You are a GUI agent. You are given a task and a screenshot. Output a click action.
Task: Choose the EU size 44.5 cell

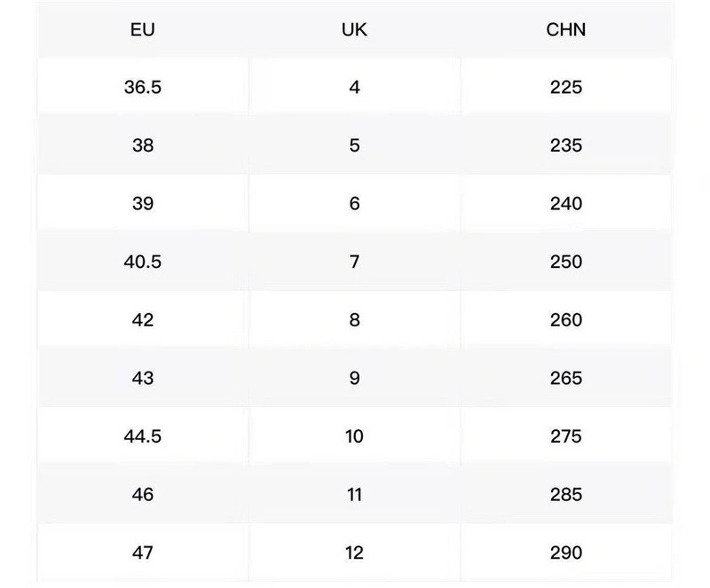(143, 436)
